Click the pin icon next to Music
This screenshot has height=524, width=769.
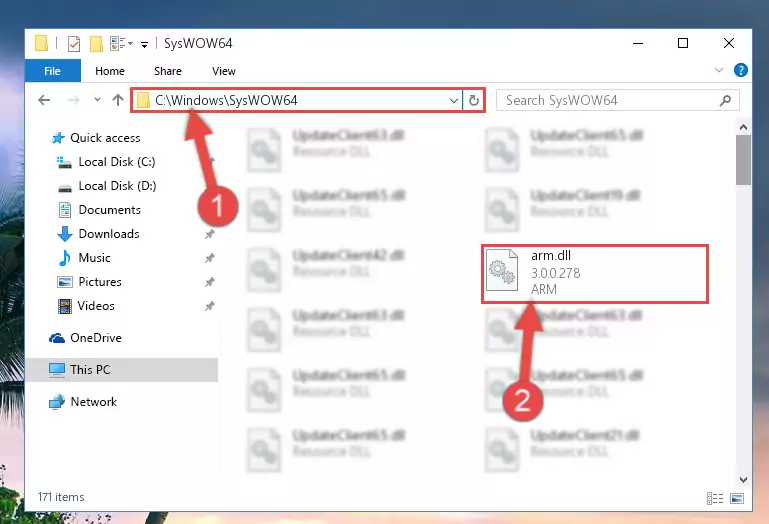click(x=210, y=258)
